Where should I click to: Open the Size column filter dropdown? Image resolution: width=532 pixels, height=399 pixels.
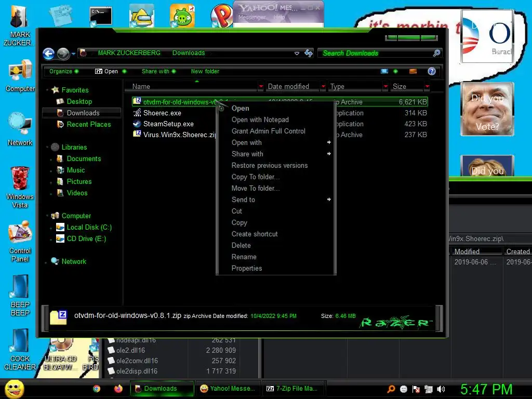click(x=427, y=87)
